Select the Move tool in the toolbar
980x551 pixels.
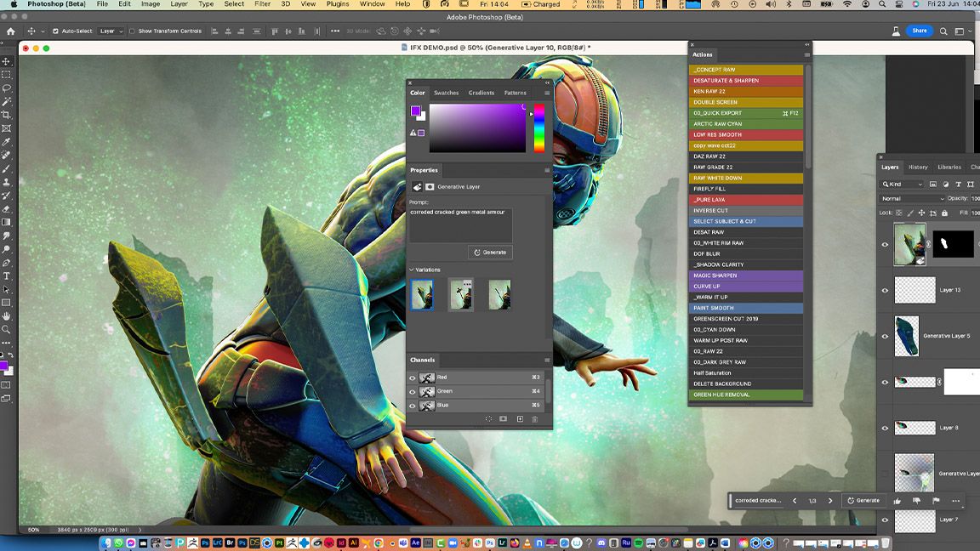6,61
